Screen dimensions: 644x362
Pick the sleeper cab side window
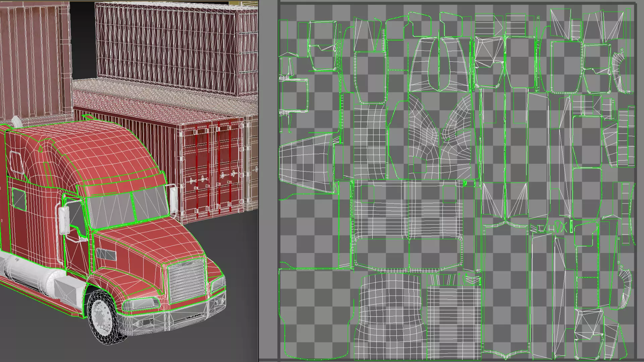coord(19,199)
